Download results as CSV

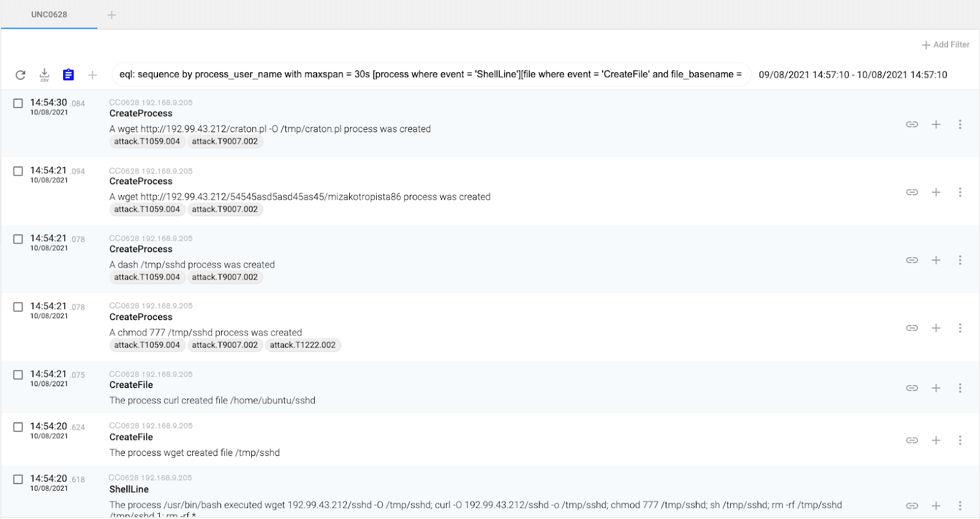44,75
